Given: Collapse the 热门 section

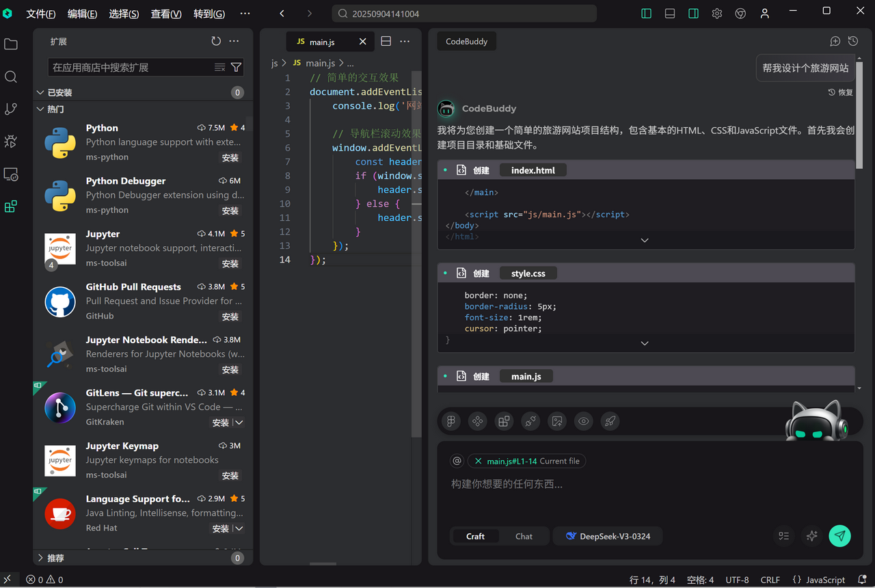Looking at the screenshot, I should pyautogui.click(x=40, y=109).
